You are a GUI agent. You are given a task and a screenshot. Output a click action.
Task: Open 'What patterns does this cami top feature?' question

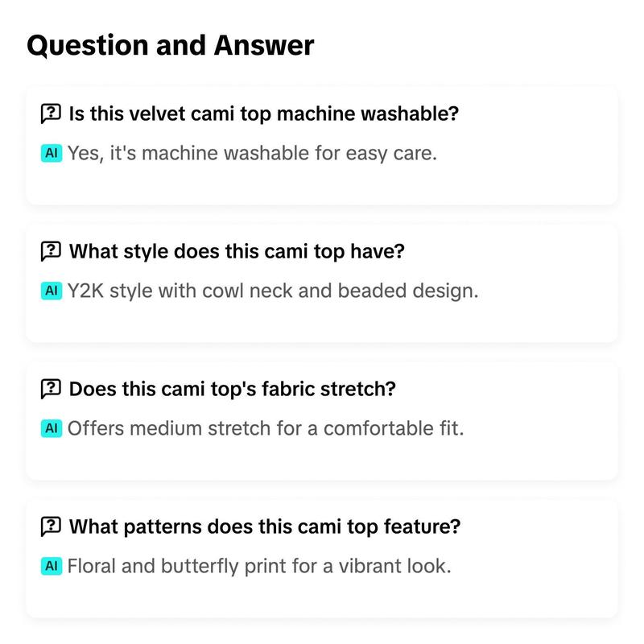tap(265, 526)
